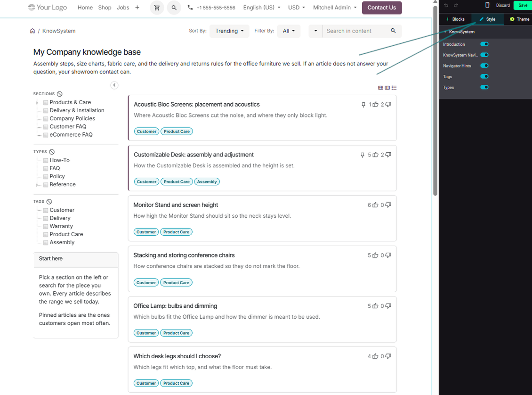Like the Customizable Desk article
The height and width of the screenshot is (395, 532).
(376, 155)
